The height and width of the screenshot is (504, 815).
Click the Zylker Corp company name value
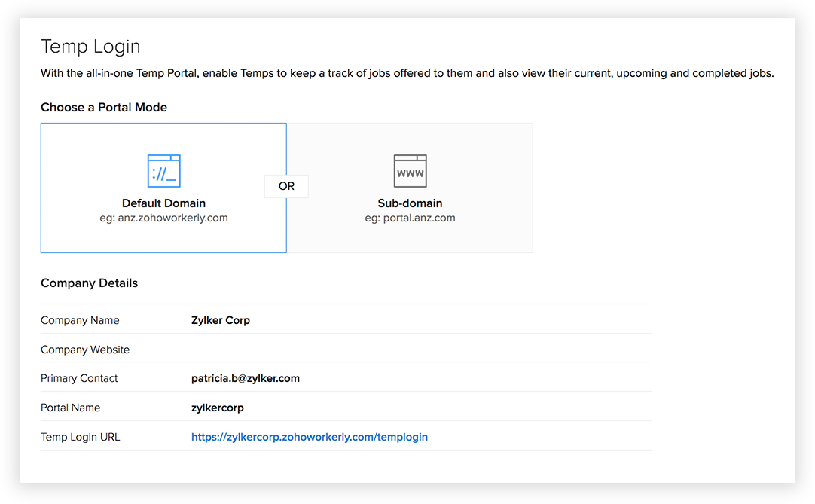221,320
